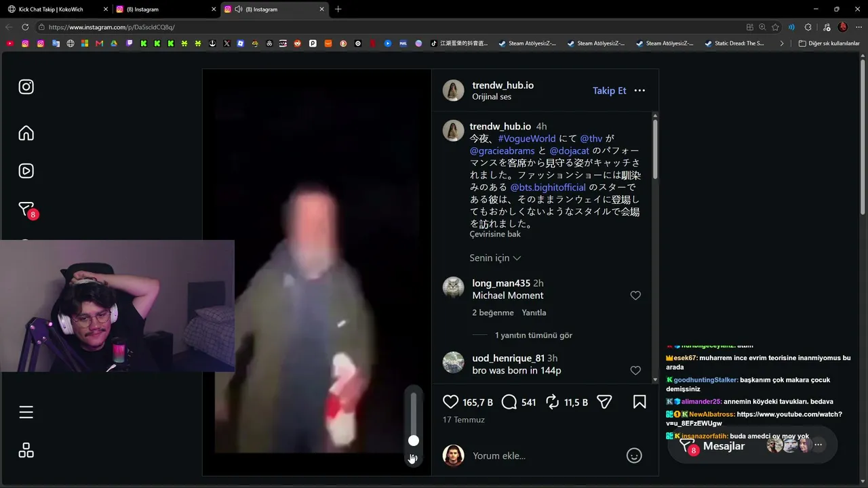The height and width of the screenshot is (488, 868).
Task: Open the three-dot menu on Mesajlar pill
Action: [818, 445]
